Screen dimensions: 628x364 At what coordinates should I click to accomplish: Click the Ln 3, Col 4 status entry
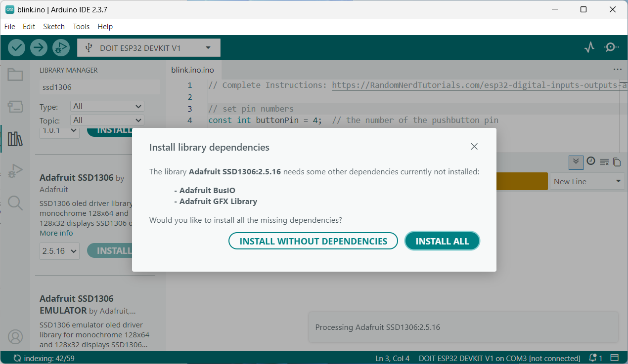(392, 358)
